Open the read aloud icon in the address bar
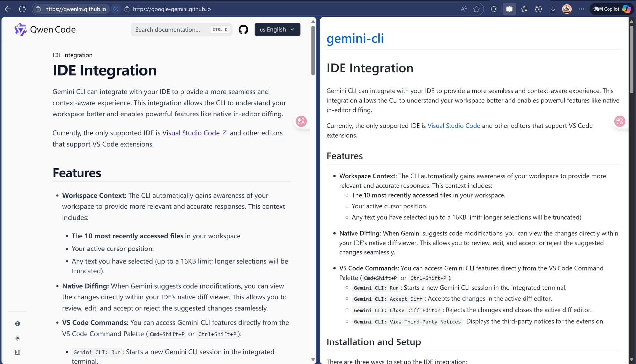Viewport: 636px width, 364px height. [x=464, y=9]
